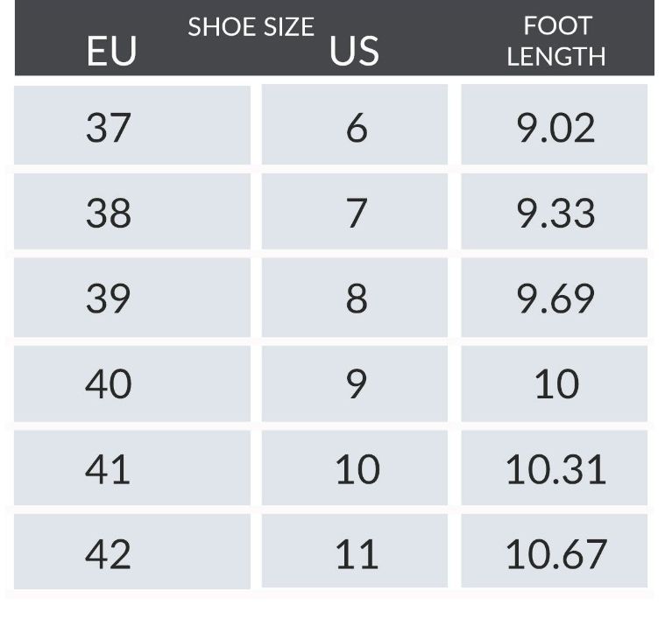Select EU size 38 cell
Viewport: 672px width, 619px height.
pyautogui.click(x=132, y=212)
